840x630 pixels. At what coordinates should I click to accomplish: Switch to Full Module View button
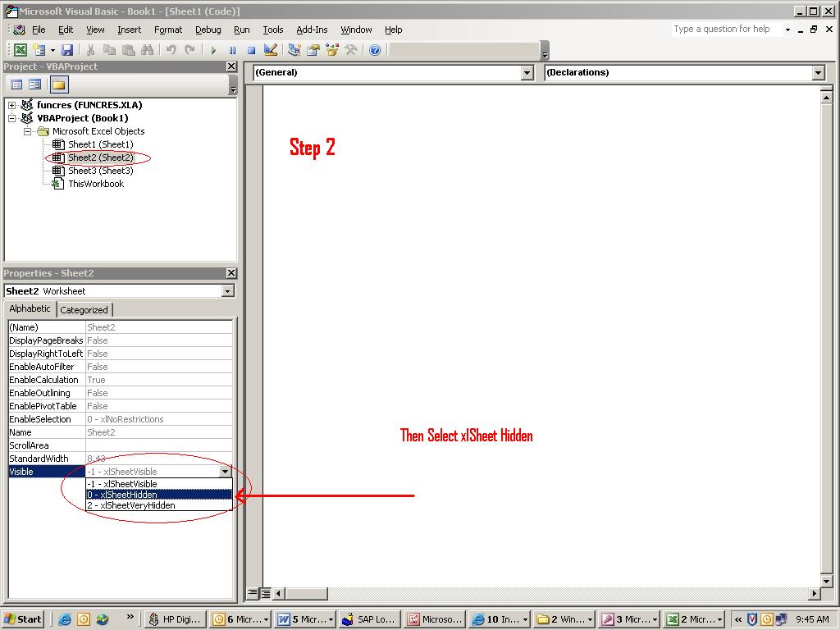(265, 593)
